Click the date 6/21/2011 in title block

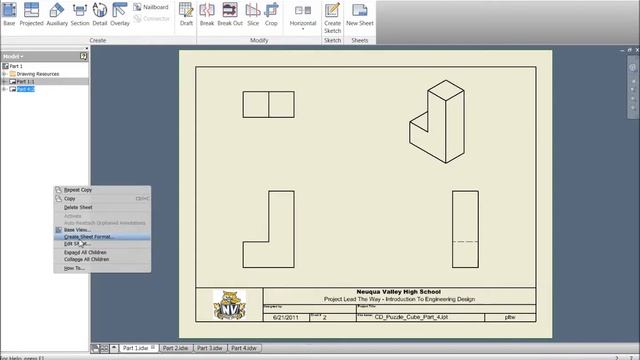pyautogui.click(x=286, y=317)
